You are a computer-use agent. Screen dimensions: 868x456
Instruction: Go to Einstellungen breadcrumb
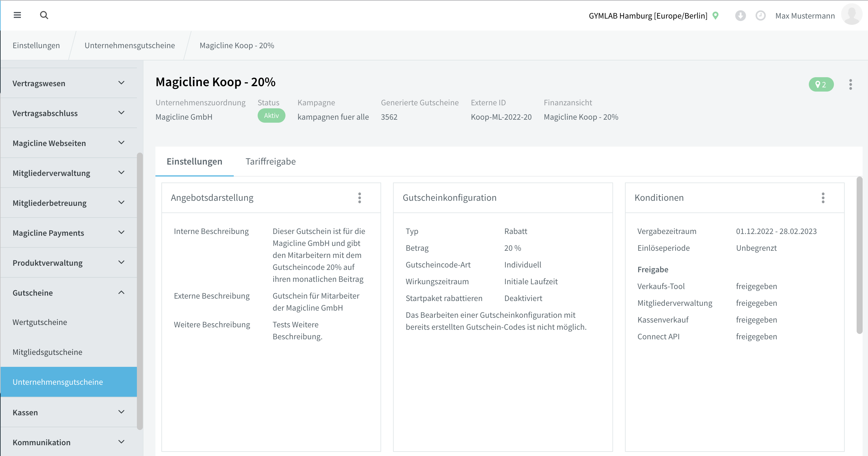(36, 45)
